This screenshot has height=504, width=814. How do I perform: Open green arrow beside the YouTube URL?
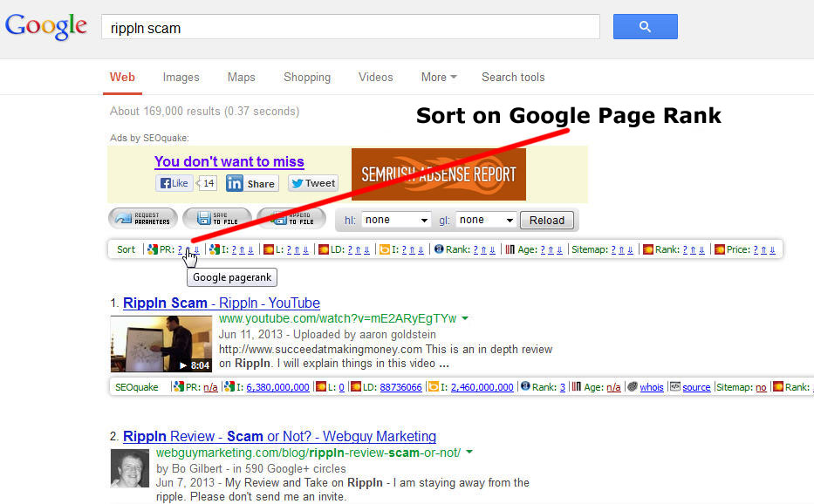pos(465,318)
